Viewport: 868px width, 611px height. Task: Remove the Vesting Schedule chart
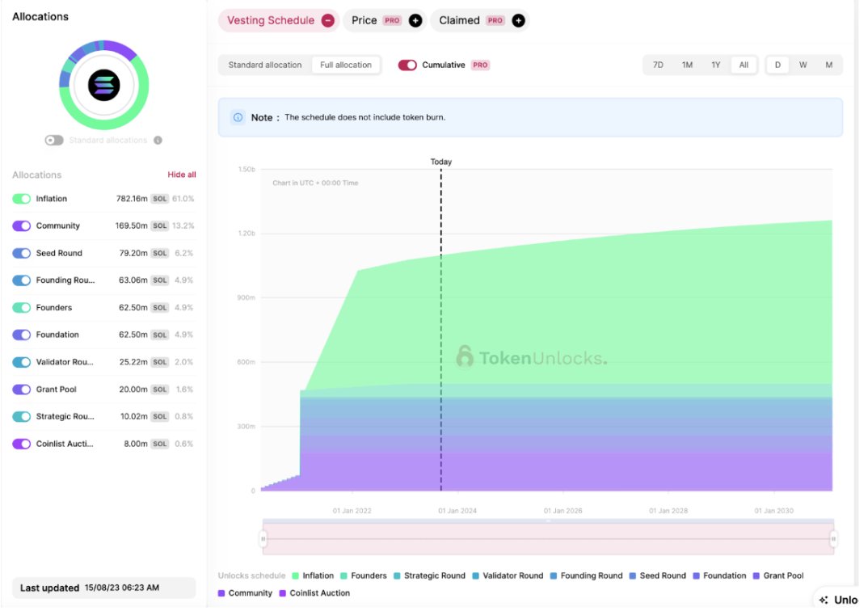tap(330, 20)
